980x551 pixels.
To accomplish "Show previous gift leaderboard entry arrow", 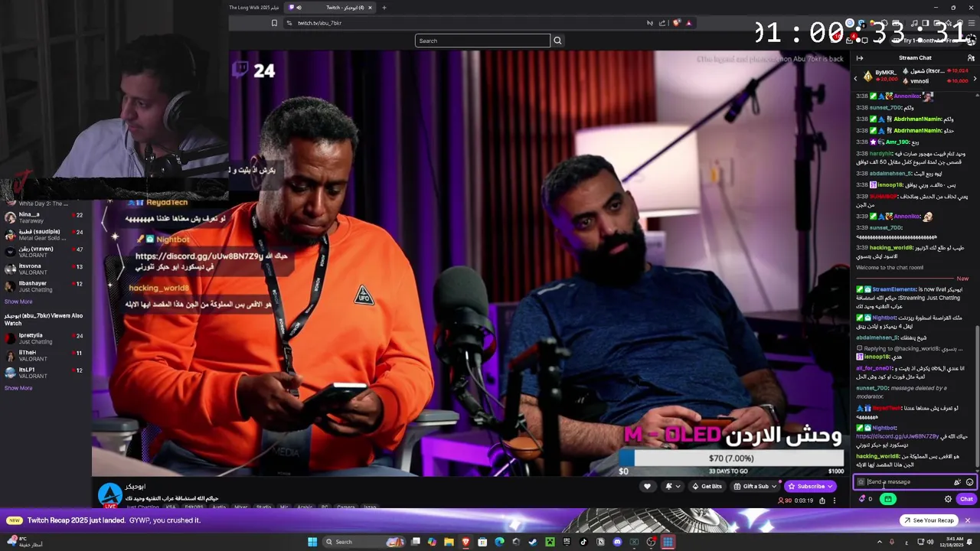I will pos(856,77).
